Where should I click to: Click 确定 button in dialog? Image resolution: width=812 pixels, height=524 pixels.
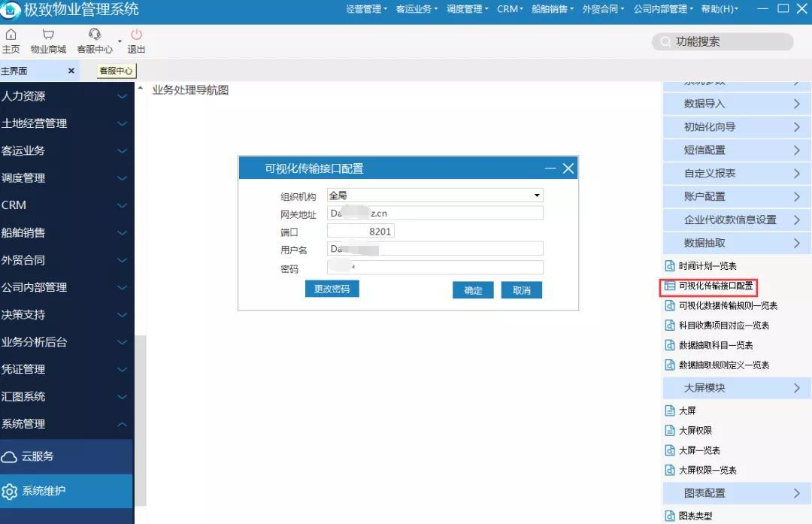(x=473, y=290)
